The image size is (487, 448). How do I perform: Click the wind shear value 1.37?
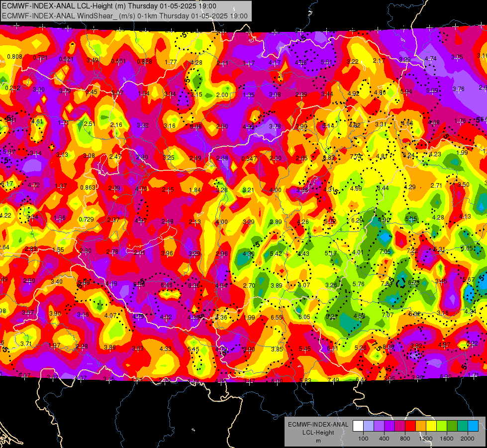click(61, 186)
